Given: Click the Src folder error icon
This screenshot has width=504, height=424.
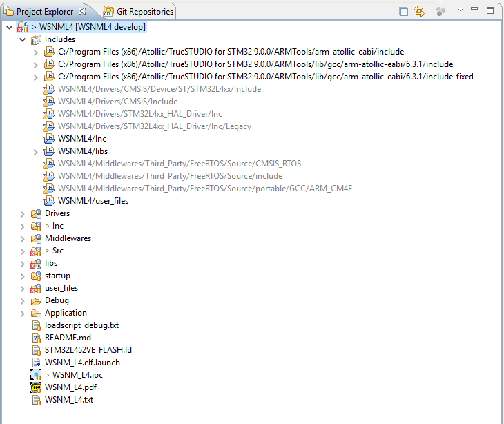Looking at the screenshot, I should (x=36, y=251).
